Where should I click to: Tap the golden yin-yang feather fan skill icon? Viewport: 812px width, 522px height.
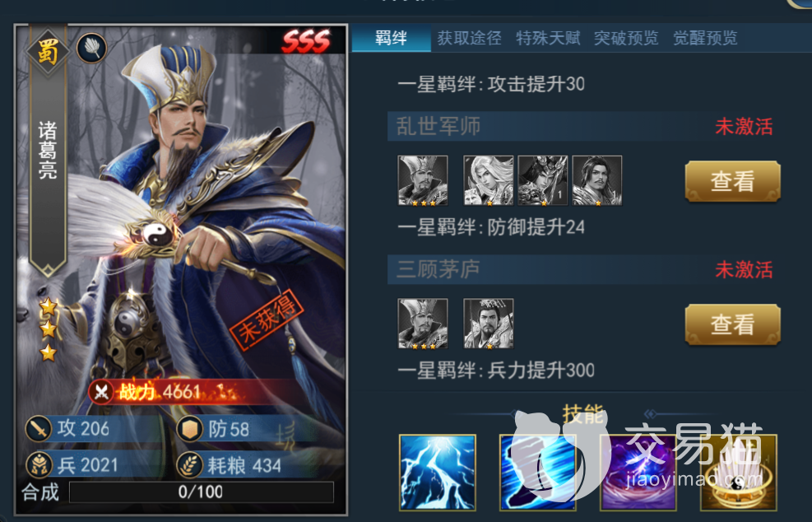point(739,473)
